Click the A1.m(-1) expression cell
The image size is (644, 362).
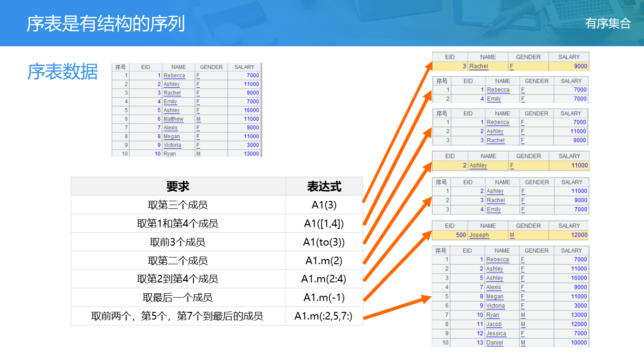[324, 298]
